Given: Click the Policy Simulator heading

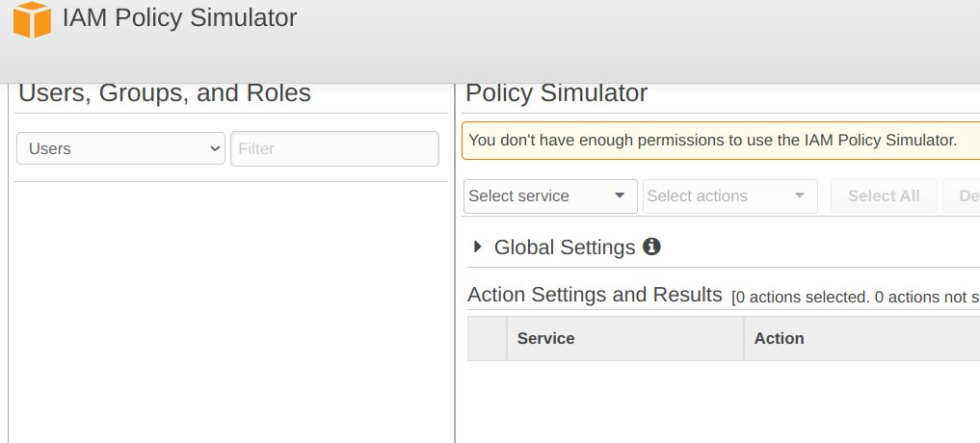Looking at the screenshot, I should click(x=556, y=93).
